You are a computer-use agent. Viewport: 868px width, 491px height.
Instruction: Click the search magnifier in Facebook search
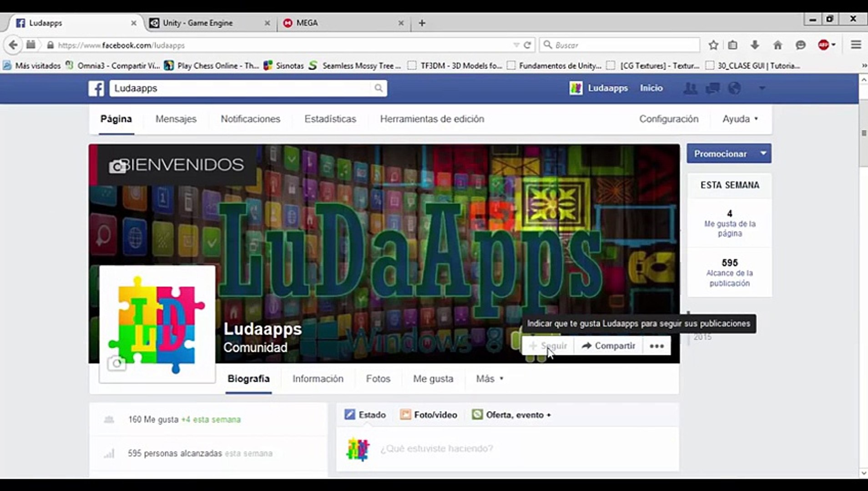[378, 88]
